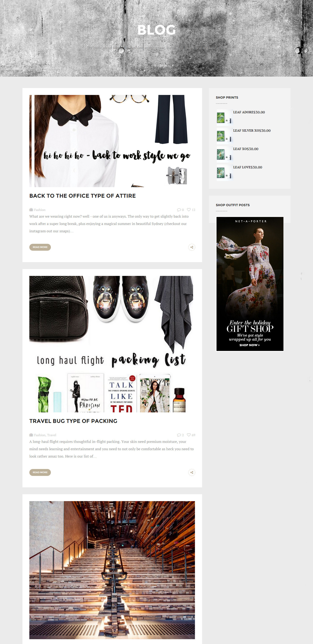Open comments bubble on the office attire post
313x644 pixels.
(x=179, y=210)
